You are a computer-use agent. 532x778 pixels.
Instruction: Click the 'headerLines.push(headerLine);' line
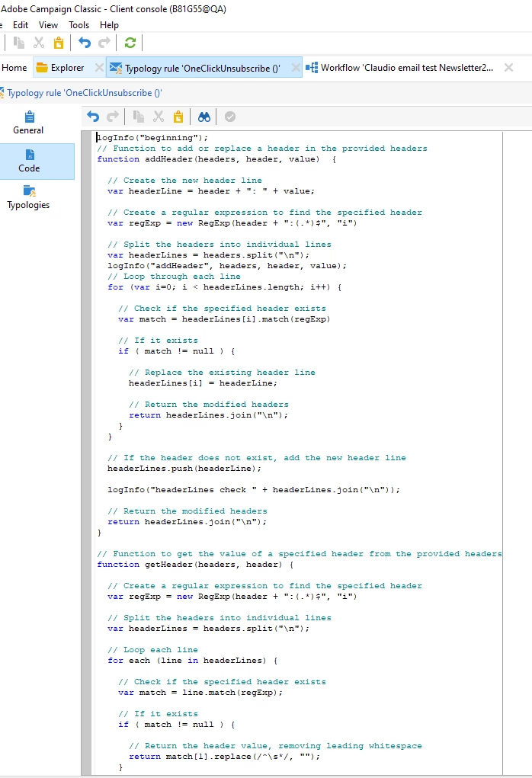(x=184, y=469)
